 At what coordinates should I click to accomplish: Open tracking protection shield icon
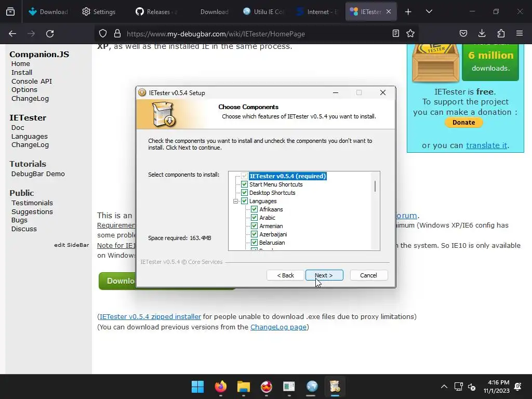103,34
